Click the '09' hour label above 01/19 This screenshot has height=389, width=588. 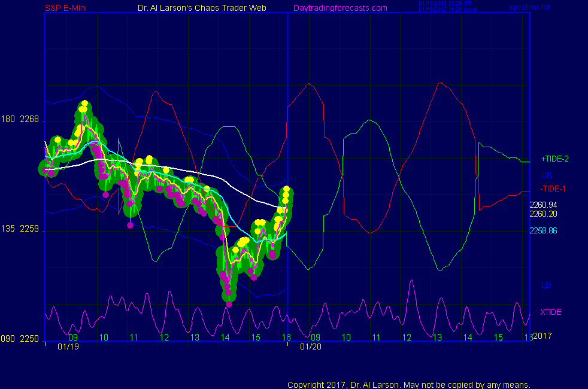click(x=73, y=338)
